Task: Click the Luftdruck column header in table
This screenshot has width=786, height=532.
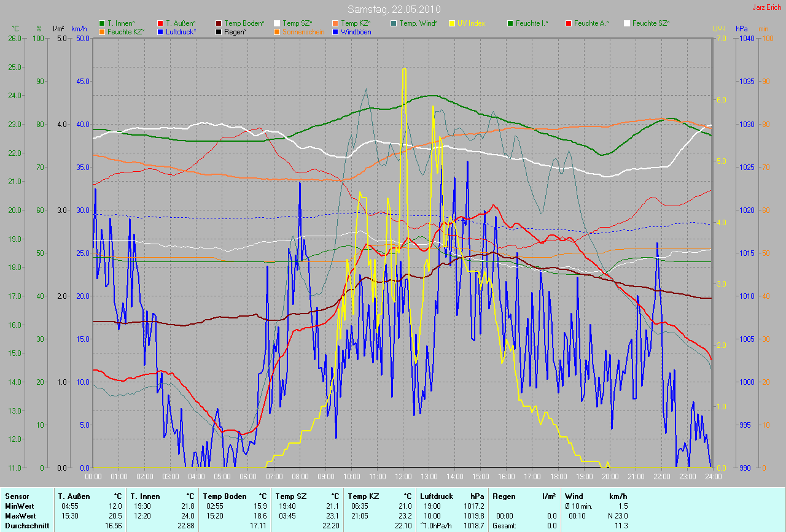Action: pos(437,496)
